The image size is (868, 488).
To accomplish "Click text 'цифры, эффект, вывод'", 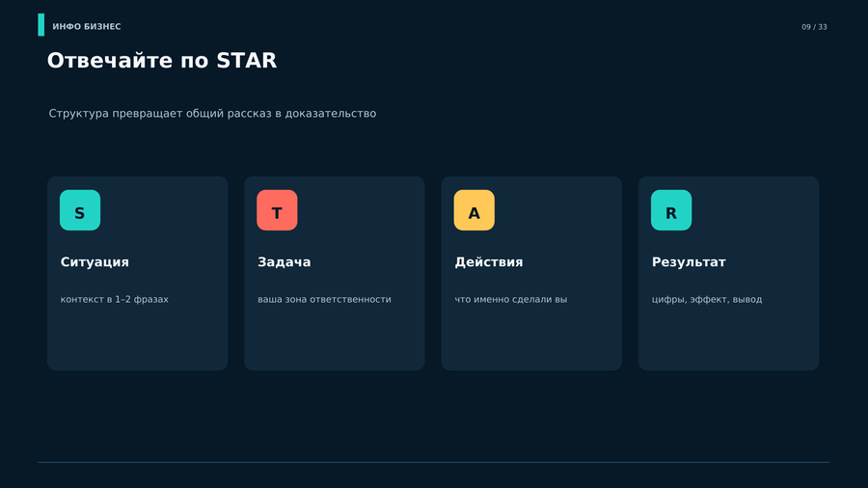I will point(707,299).
